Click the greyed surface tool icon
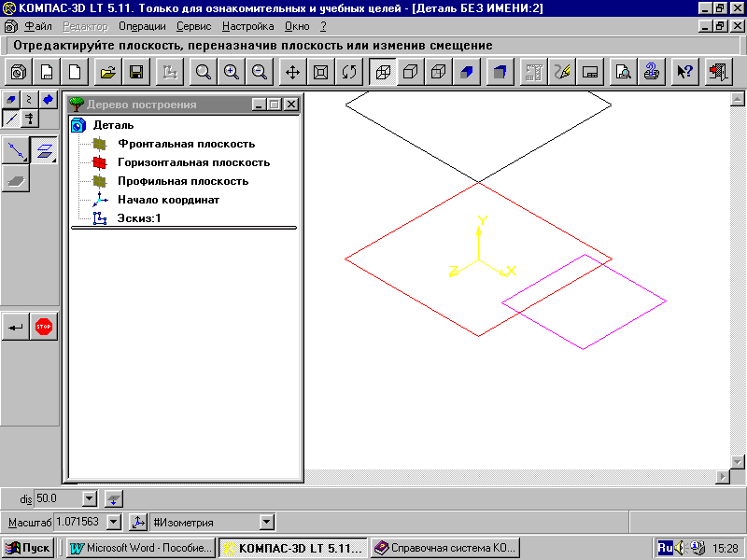Screen dimensions: 747x560 (16, 178)
